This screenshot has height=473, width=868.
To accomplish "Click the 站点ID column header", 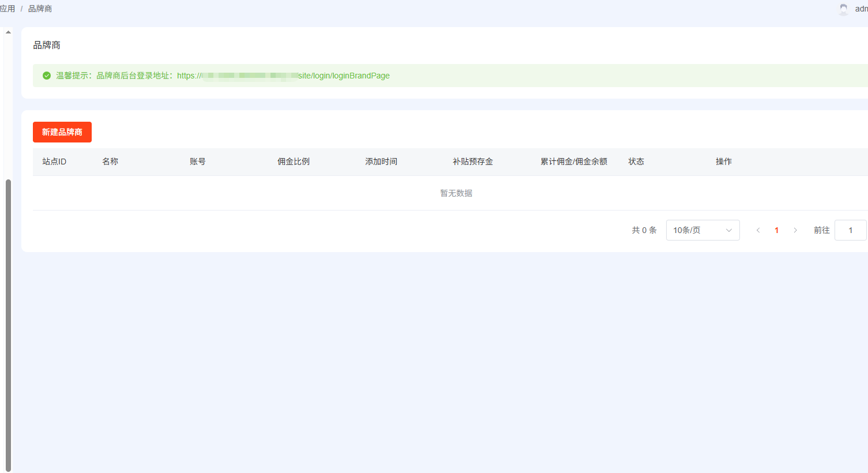I will click(54, 162).
